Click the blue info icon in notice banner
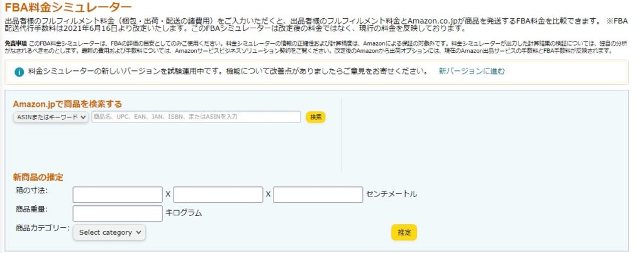 [19, 72]
